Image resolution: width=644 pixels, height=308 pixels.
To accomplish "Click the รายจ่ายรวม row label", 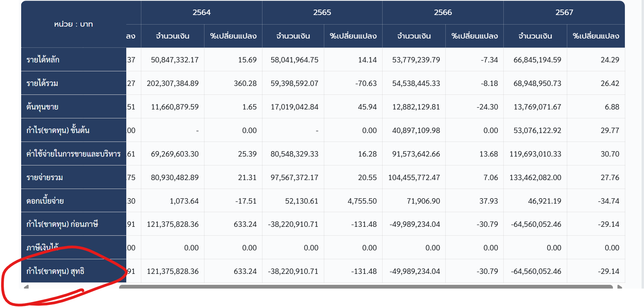I will click(45, 177).
